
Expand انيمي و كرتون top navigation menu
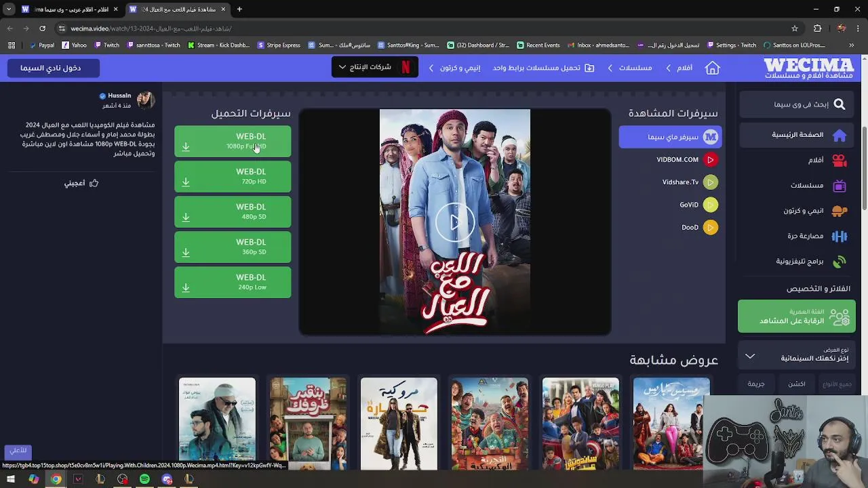coord(454,68)
